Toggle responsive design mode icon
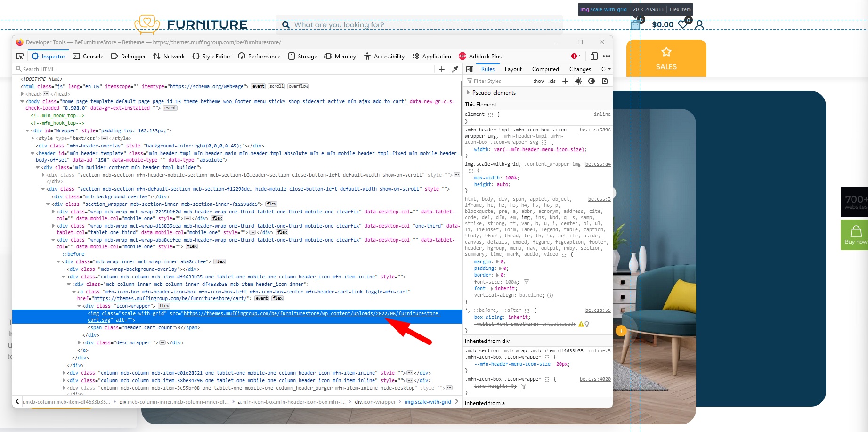868x432 pixels. click(x=594, y=56)
